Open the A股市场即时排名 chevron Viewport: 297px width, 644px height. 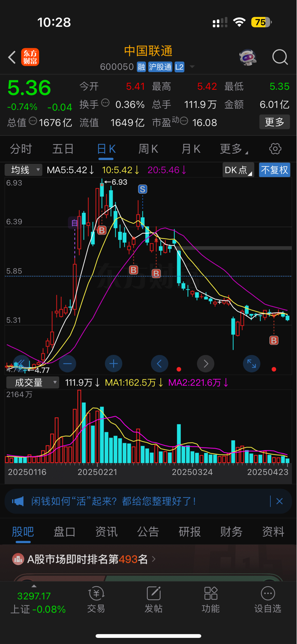tap(154, 559)
